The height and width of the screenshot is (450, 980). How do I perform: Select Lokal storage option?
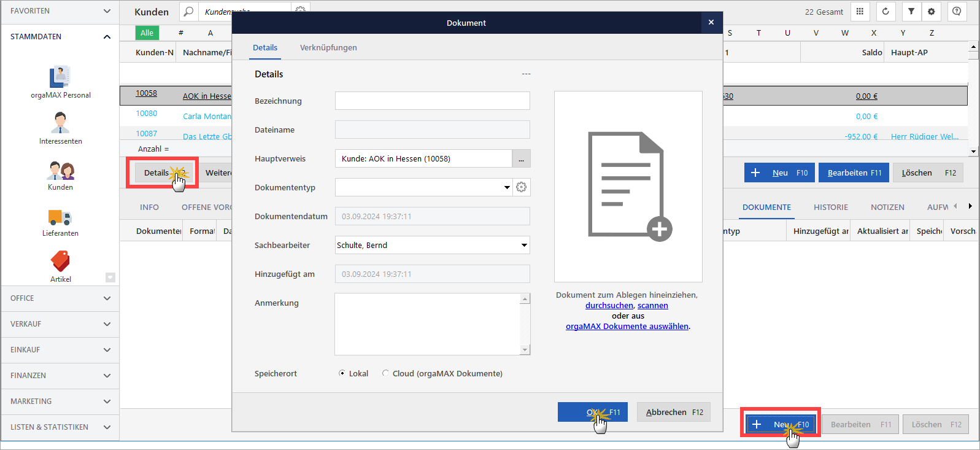pos(354,373)
